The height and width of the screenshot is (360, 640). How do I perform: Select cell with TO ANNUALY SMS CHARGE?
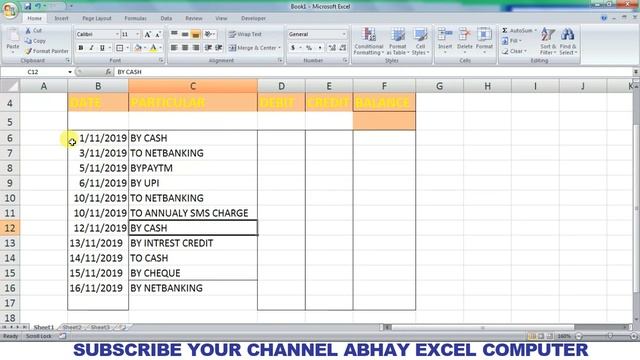[193, 213]
